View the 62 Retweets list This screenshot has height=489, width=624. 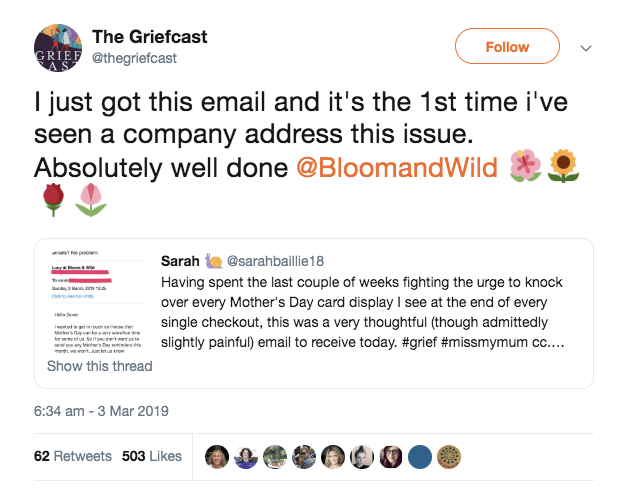[x=73, y=456]
